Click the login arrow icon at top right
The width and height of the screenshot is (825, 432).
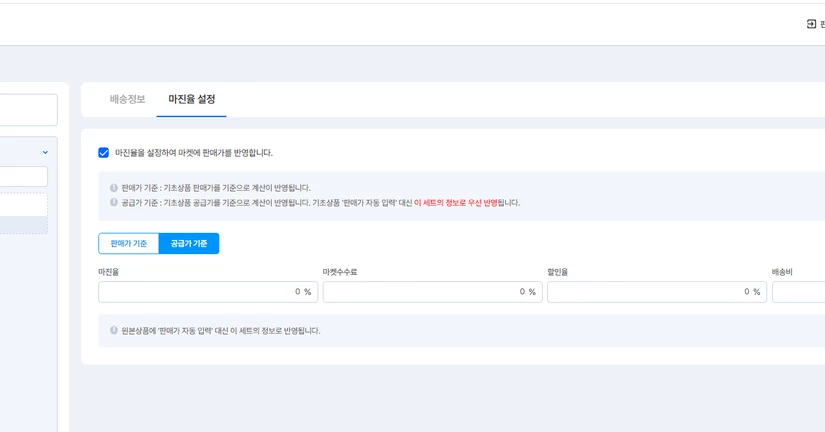(811, 24)
